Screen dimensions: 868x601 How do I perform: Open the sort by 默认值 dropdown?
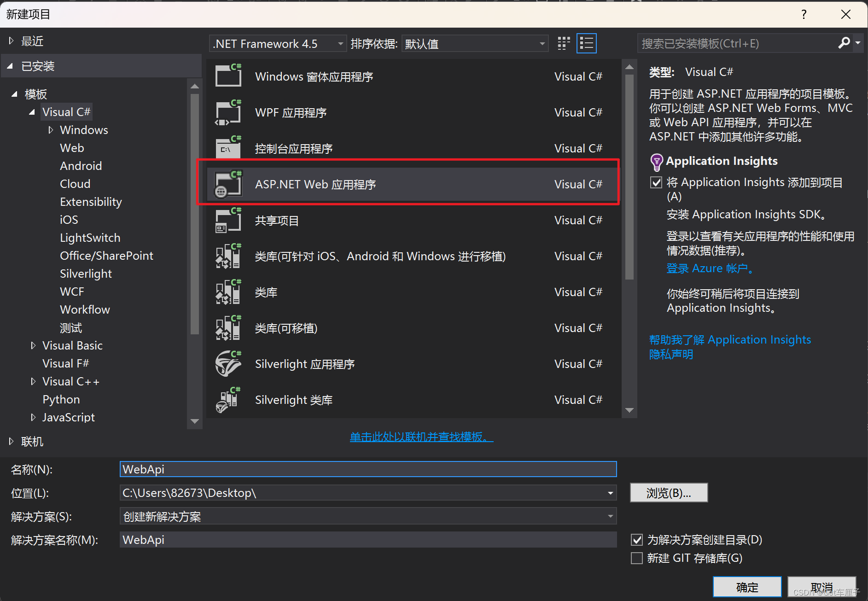475,43
